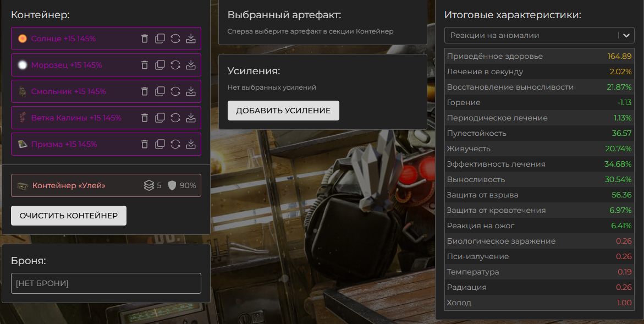The height and width of the screenshot is (324, 644).
Task: Click the Выбранный артефакт heading
Action: 284,15
